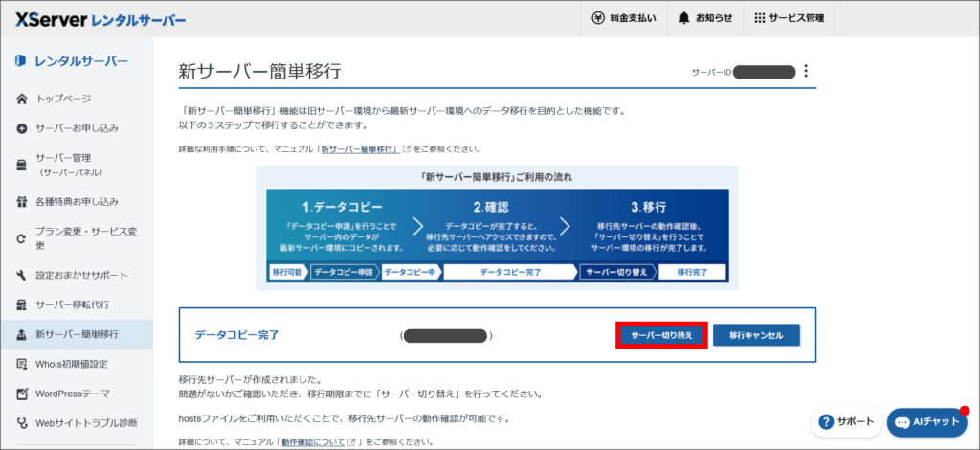Click the yen icon for 料金支払い
980x450 pixels.
coord(598,18)
